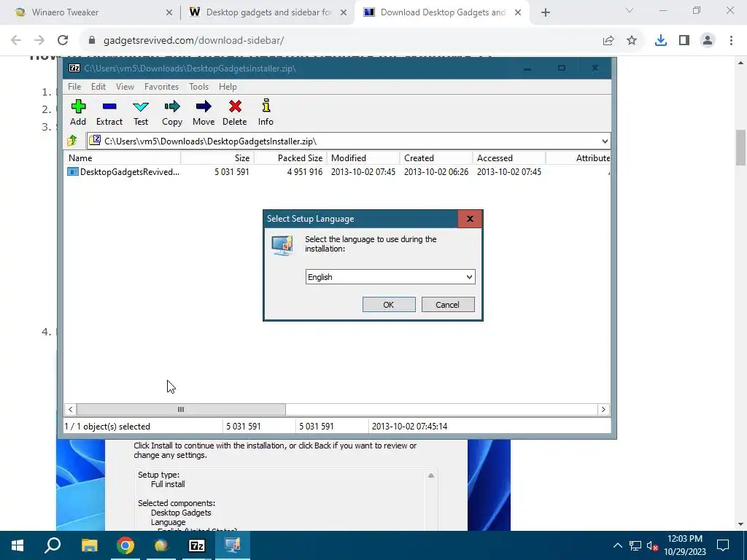
Task: Click the 4 951 916 packed size cell
Action: (x=304, y=172)
